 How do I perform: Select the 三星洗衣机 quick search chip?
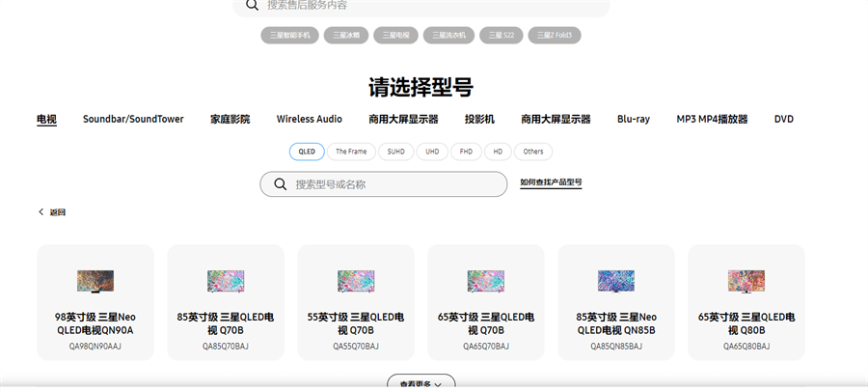coord(448,36)
